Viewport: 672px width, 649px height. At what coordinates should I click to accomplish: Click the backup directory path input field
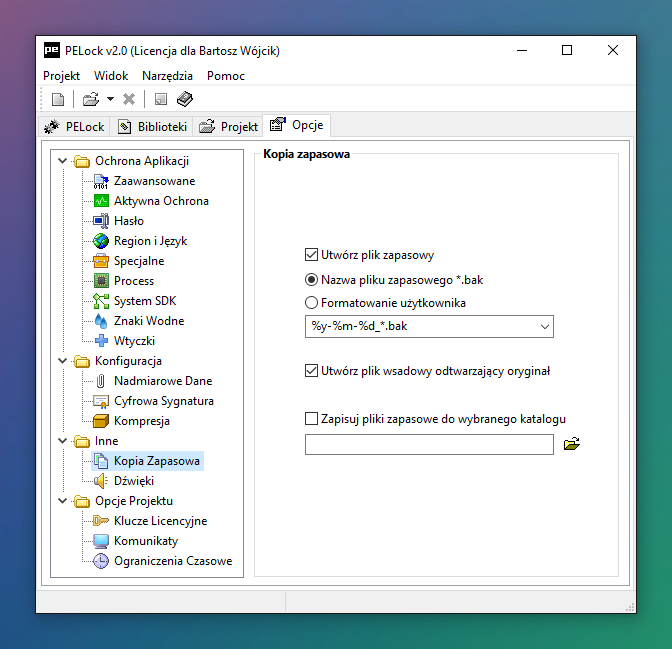tap(428, 445)
